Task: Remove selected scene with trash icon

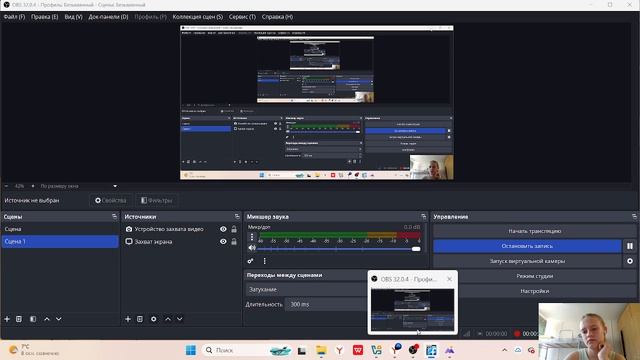Action: (x=19, y=319)
